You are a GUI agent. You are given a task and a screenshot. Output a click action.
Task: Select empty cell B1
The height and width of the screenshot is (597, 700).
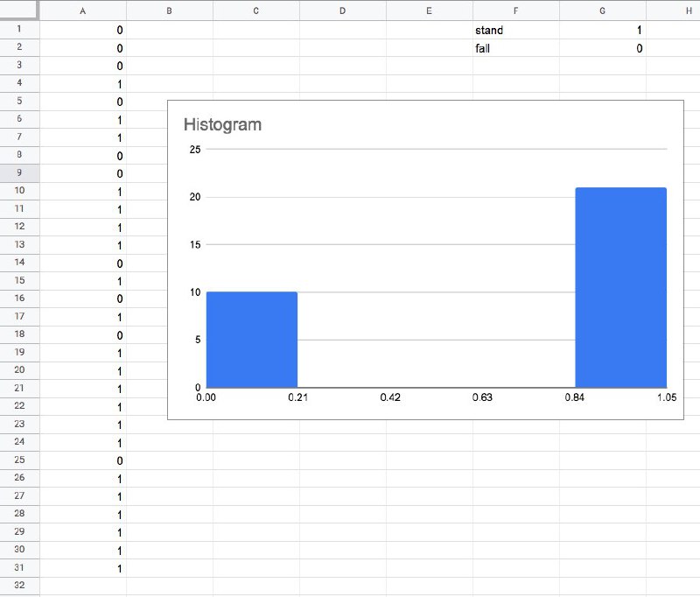tap(169, 31)
